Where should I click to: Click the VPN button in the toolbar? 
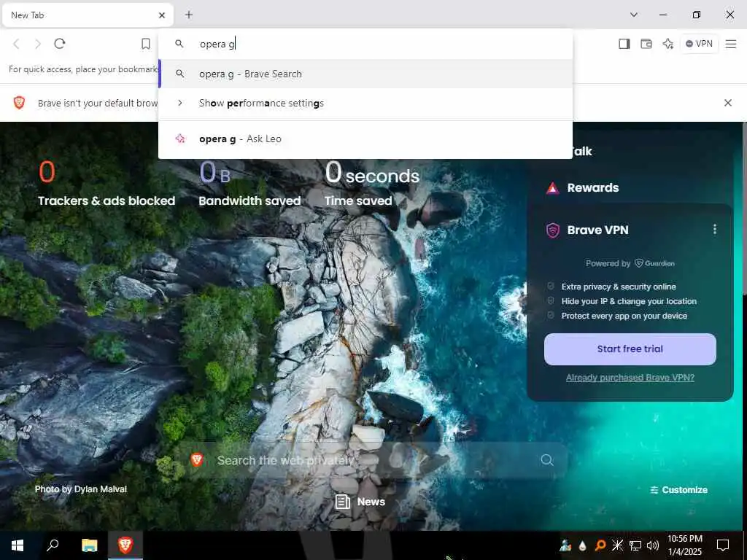coord(699,44)
